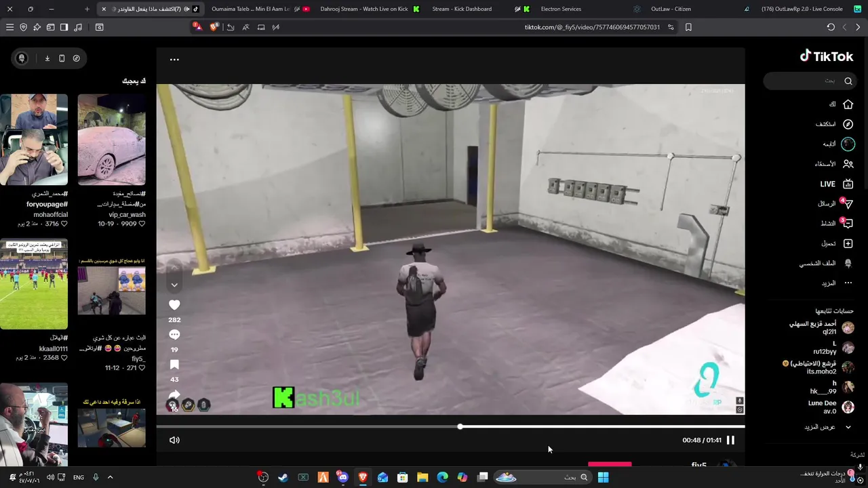This screenshot has width=868, height=488.
Task: Click the site settings icon beside URL
Action: [x=671, y=27]
